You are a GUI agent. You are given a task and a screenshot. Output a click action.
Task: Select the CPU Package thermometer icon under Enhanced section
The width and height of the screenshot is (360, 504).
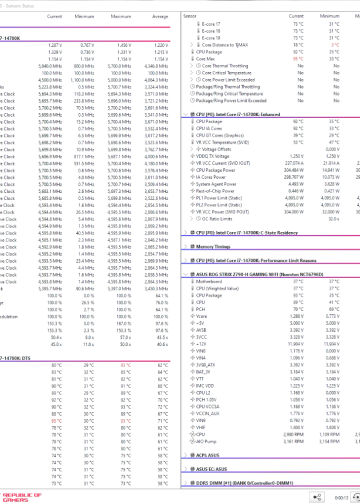click(x=192, y=121)
